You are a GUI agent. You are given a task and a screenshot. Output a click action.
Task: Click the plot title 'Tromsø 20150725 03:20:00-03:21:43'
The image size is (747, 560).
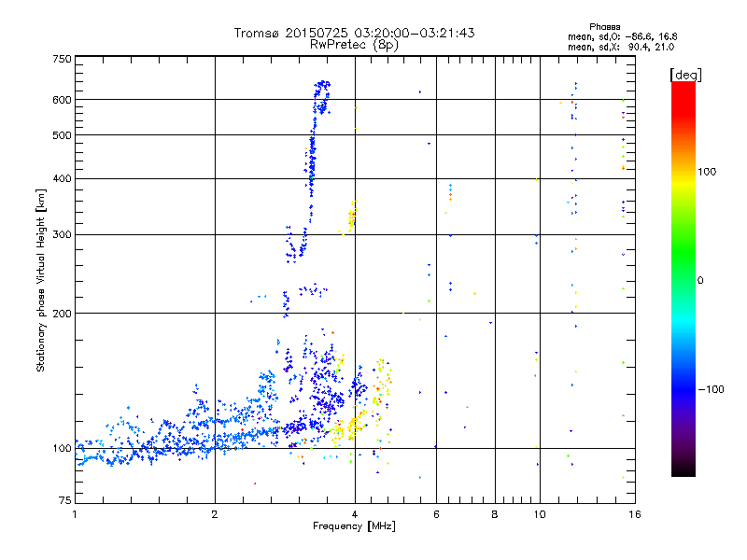(354, 33)
